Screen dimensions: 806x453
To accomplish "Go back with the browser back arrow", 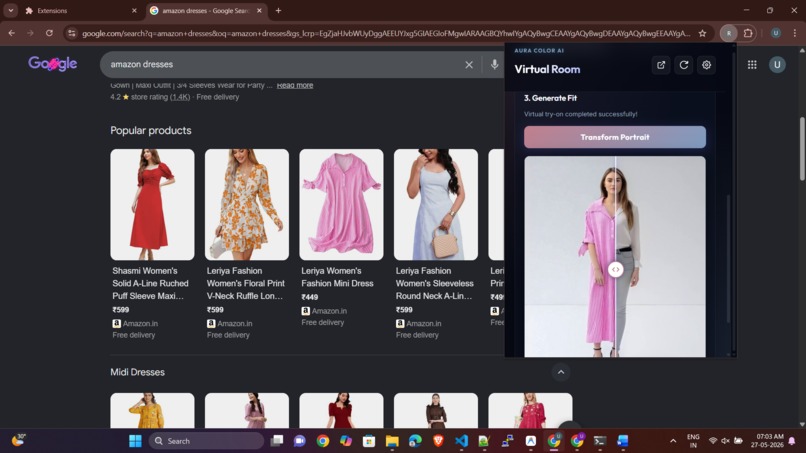I will point(11,33).
